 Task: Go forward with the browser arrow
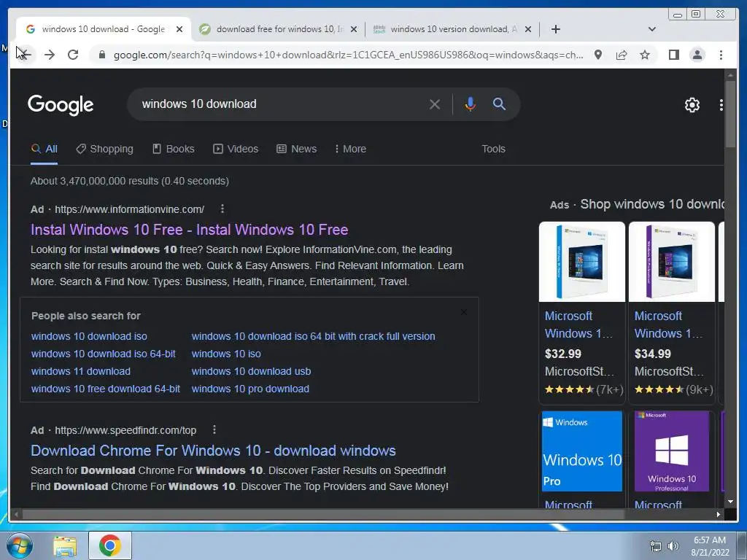(x=50, y=55)
